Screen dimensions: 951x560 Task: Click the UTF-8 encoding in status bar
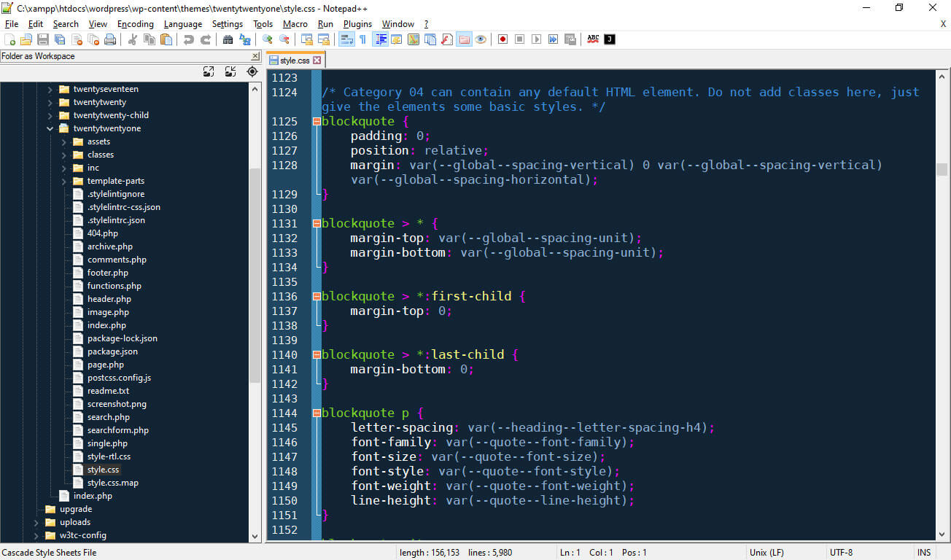click(840, 553)
